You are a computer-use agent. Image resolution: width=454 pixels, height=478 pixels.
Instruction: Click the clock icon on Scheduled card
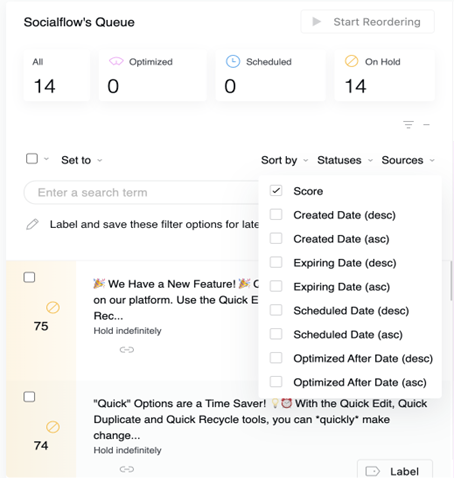[233, 62]
